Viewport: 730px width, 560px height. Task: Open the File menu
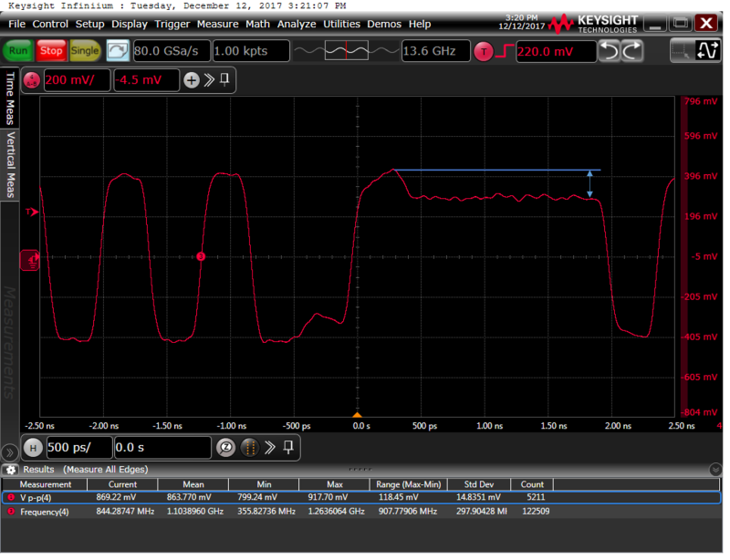[x=16, y=24]
